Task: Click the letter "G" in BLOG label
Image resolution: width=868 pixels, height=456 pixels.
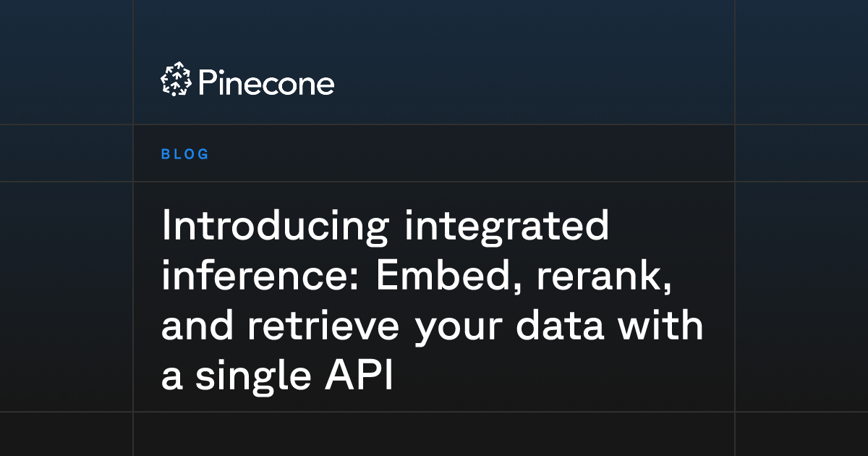Action: (x=203, y=154)
